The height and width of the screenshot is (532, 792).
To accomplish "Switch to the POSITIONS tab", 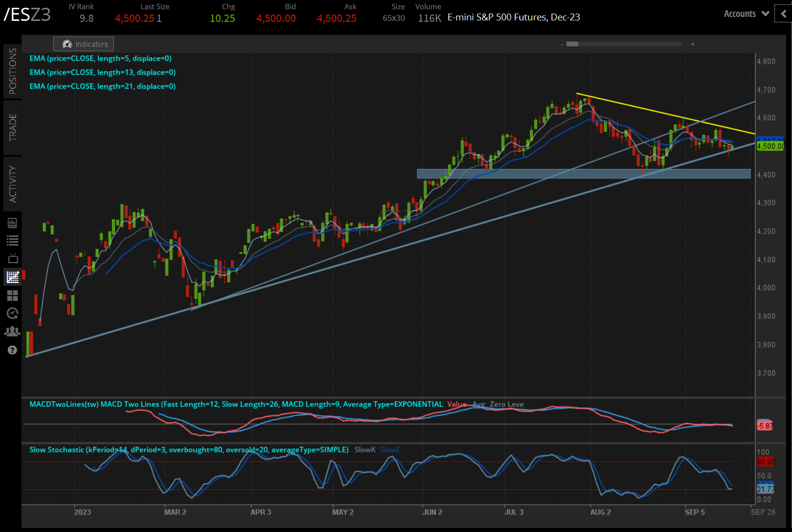I will tap(13, 71).
